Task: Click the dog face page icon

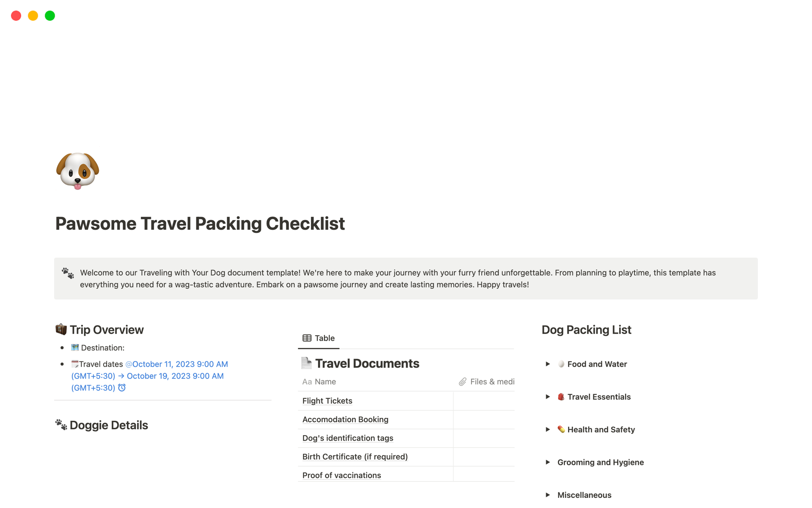Action: click(77, 171)
